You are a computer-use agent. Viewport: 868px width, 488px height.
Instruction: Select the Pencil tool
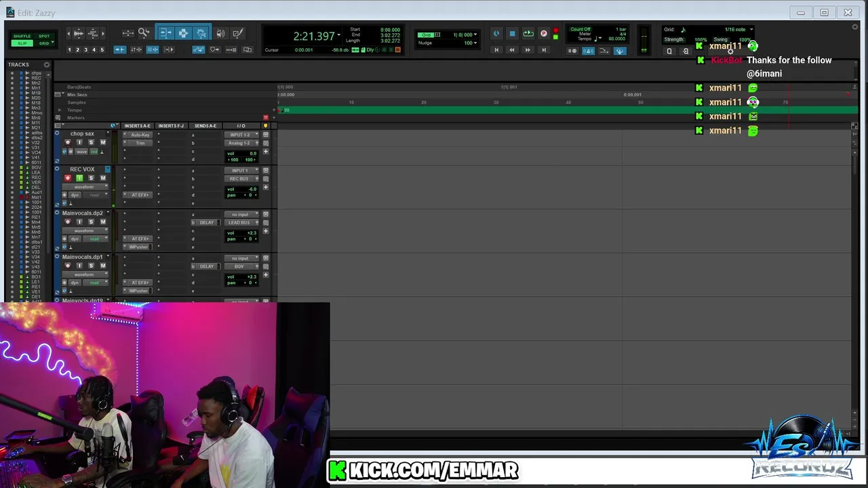[x=238, y=33]
